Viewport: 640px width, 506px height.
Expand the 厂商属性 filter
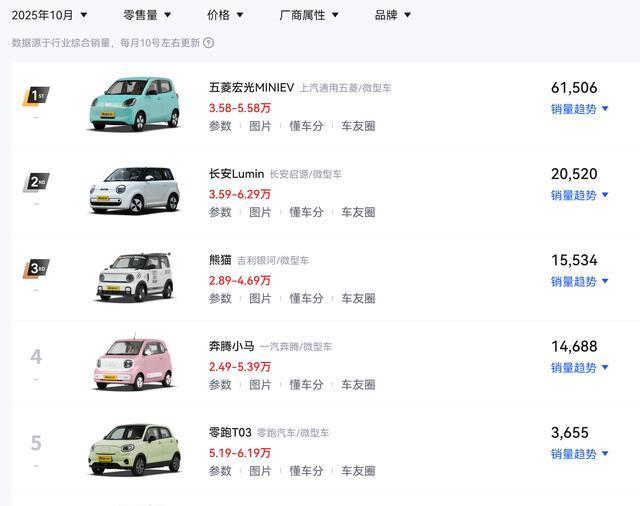tap(309, 15)
